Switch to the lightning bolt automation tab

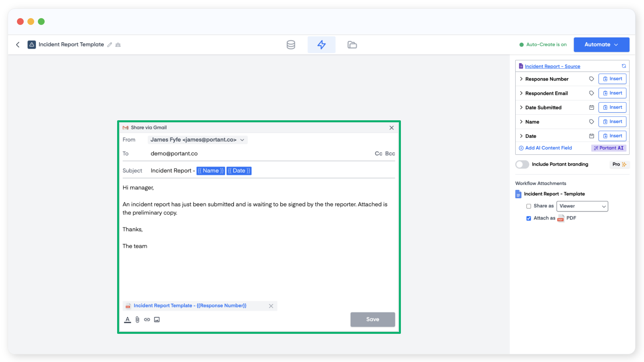click(x=321, y=45)
